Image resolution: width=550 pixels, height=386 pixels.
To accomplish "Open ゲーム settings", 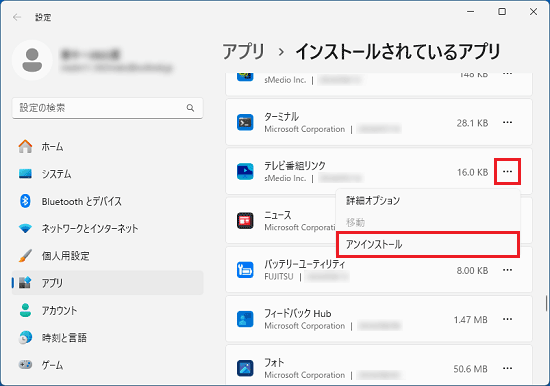I will pyautogui.click(x=107, y=365).
